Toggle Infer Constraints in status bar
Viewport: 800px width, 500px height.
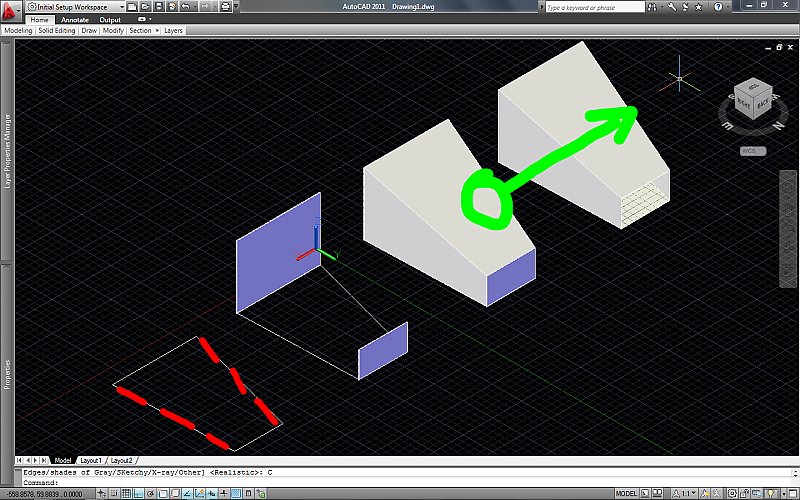click(102, 493)
